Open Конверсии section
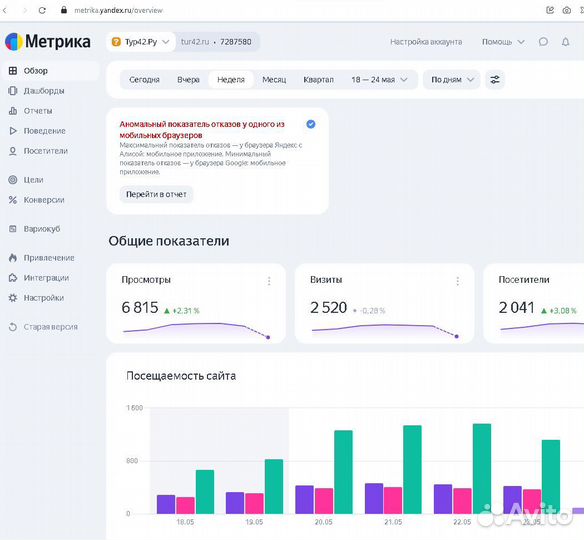The width and height of the screenshot is (584, 540). pos(44,200)
